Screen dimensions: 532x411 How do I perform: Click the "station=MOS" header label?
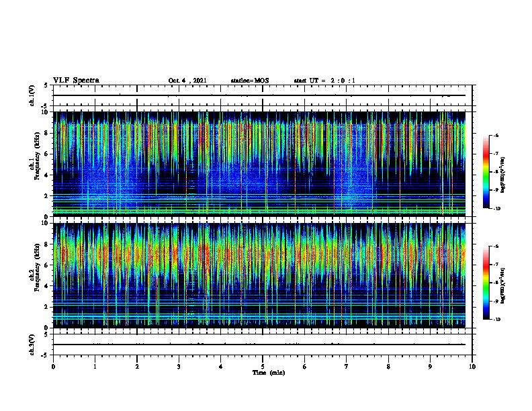[250, 81]
